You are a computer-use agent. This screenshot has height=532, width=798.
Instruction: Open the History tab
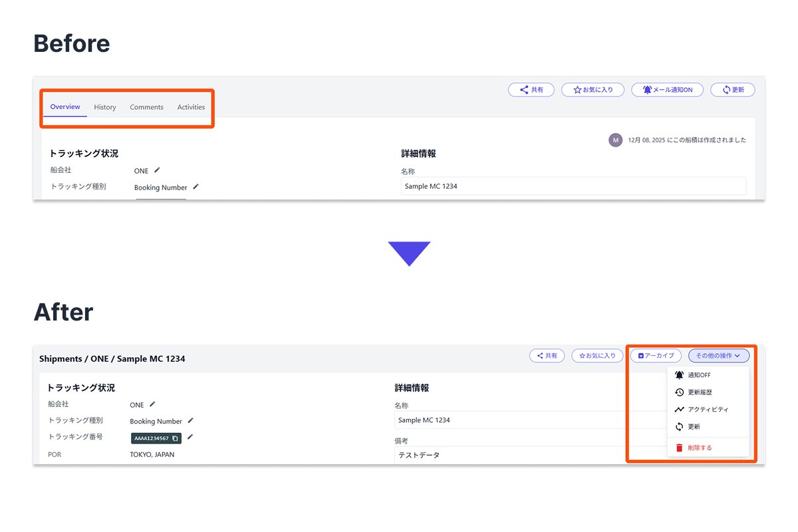click(x=104, y=107)
